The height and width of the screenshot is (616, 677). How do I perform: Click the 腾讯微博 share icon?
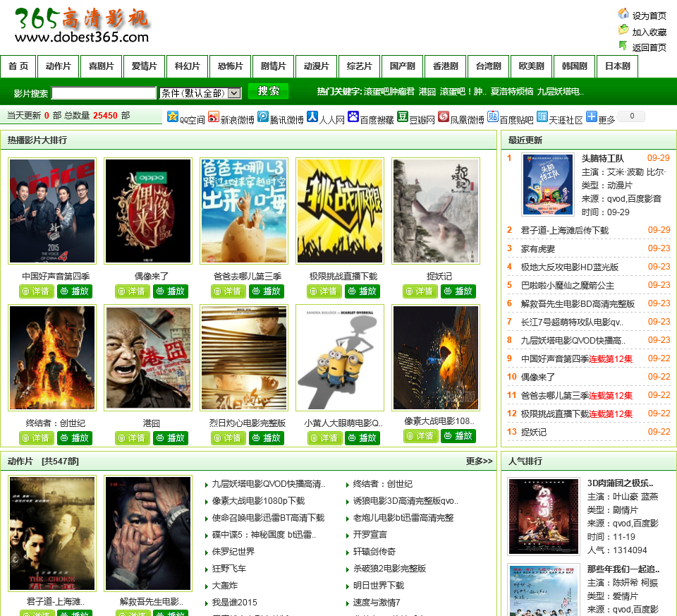pyautogui.click(x=263, y=116)
